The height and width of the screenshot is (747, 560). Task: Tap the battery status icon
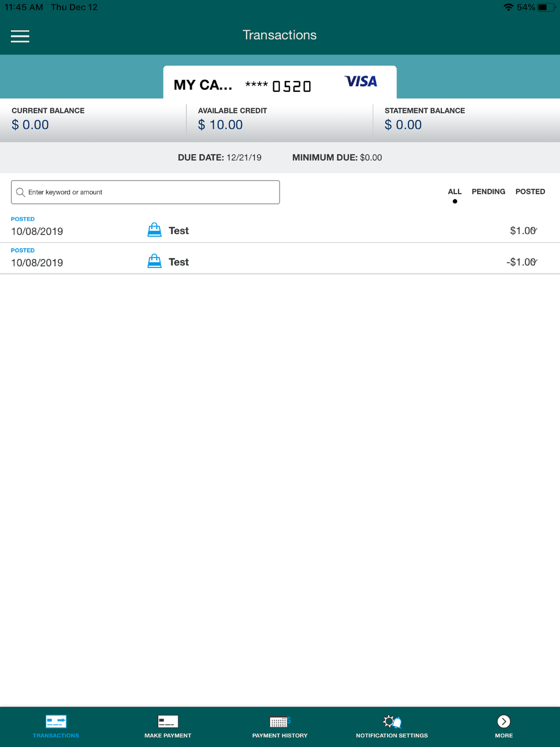(x=546, y=7)
